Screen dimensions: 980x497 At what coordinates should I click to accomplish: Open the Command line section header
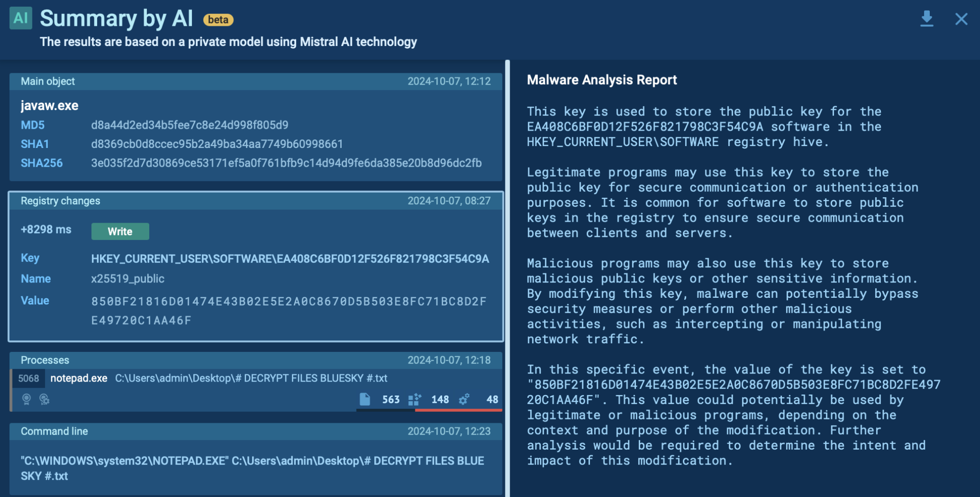click(256, 431)
